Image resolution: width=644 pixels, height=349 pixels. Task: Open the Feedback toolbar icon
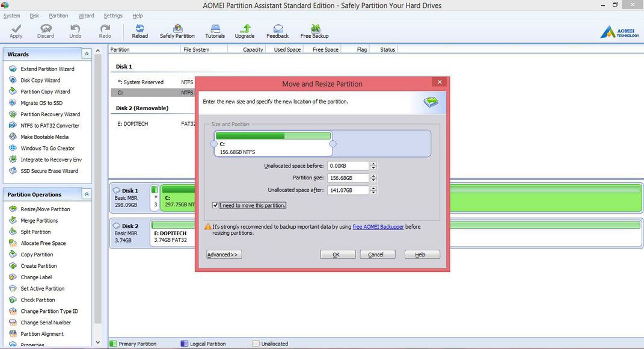click(x=278, y=31)
